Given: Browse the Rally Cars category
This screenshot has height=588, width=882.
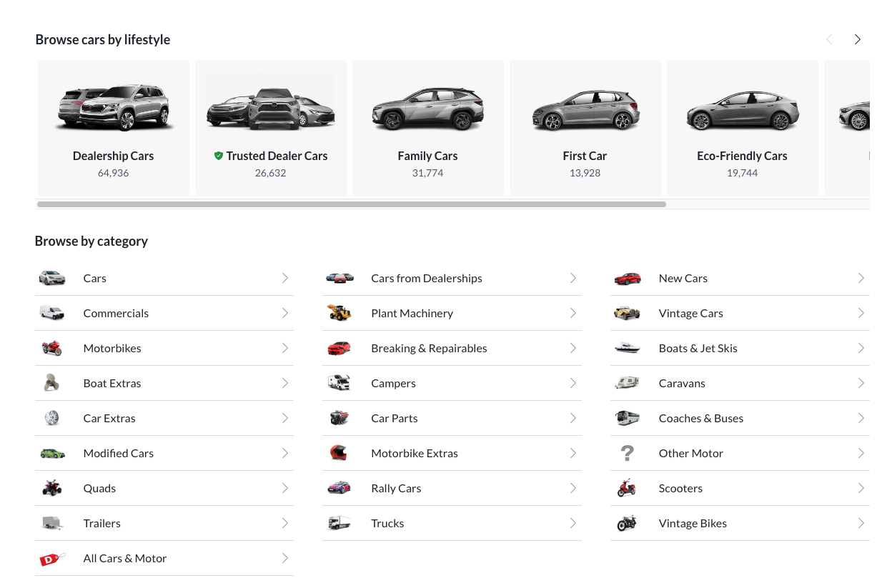Looking at the screenshot, I should point(396,488).
